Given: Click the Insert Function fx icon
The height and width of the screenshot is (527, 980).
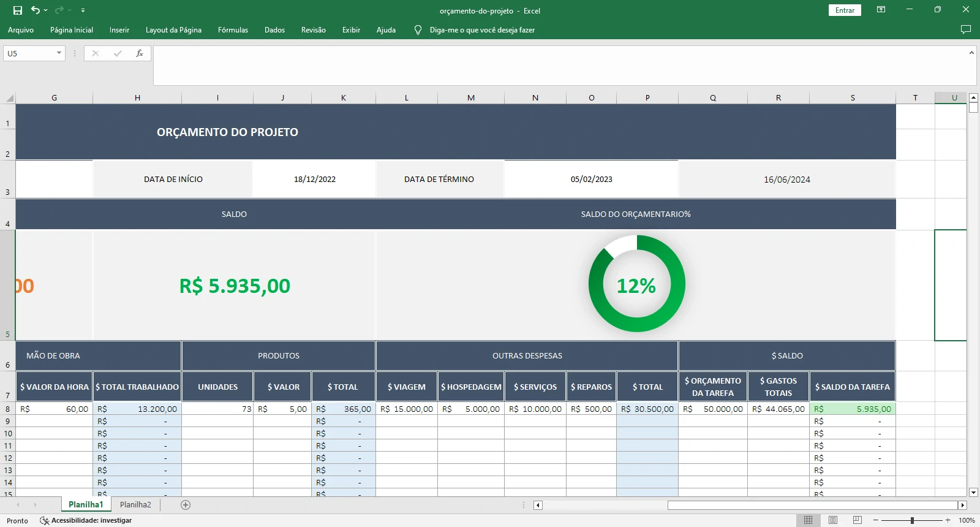Looking at the screenshot, I should (x=140, y=53).
